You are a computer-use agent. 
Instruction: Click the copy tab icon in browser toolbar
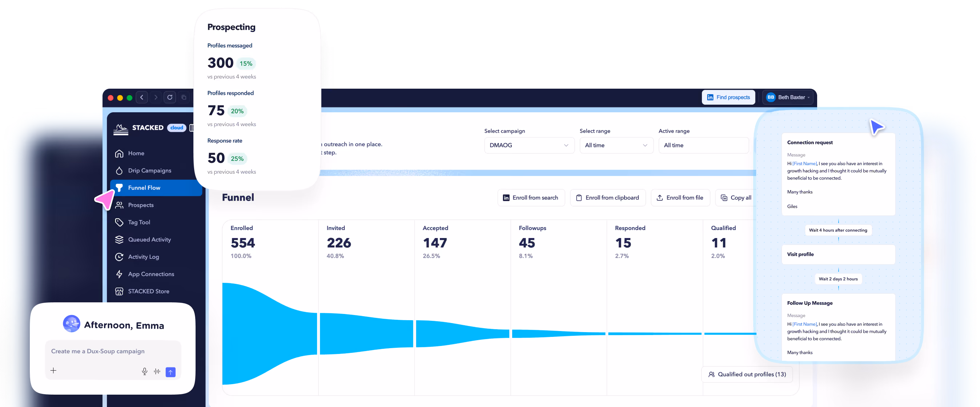point(184,97)
